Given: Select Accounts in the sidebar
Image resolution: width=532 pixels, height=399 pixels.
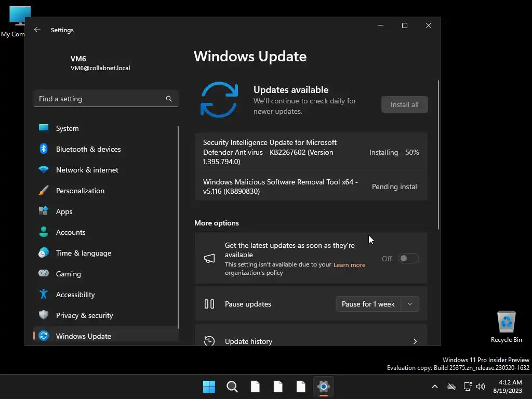Looking at the screenshot, I should pyautogui.click(x=106, y=232).
